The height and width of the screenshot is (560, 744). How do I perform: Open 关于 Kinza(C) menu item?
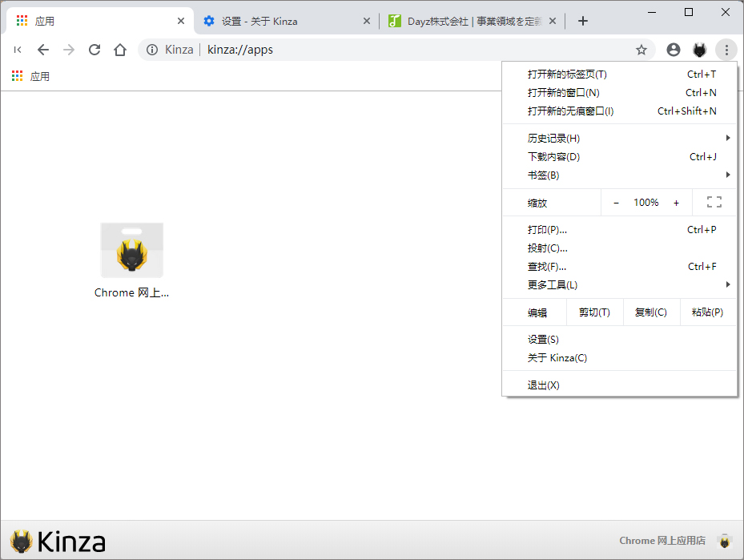click(x=620, y=358)
